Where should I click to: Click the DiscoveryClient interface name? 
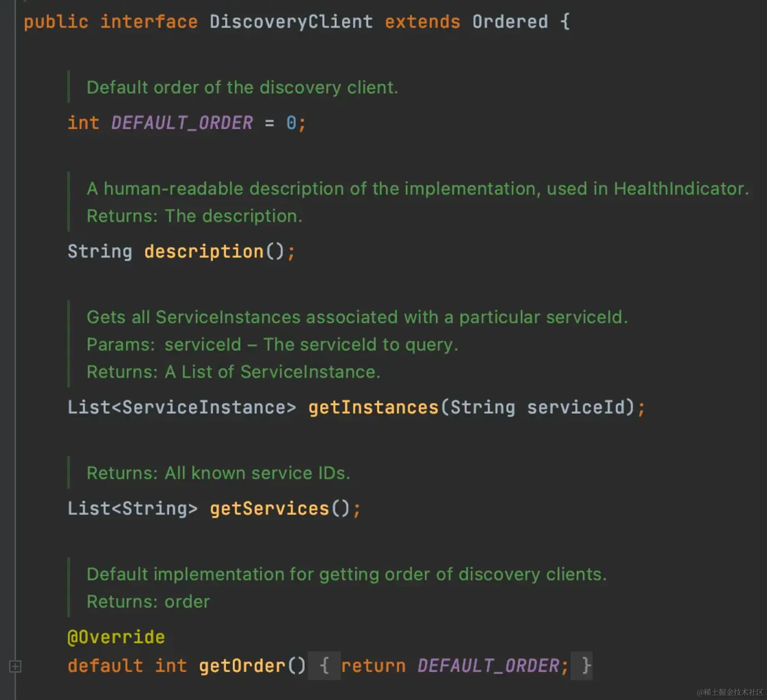pos(291,22)
